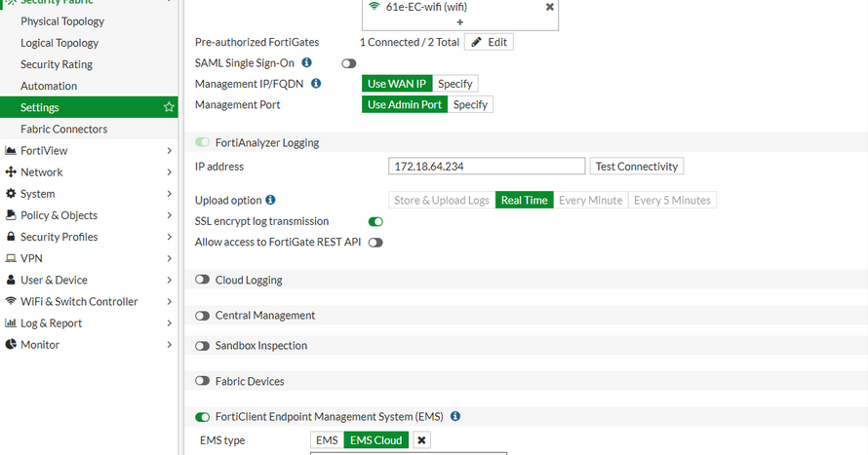This screenshot has height=455, width=868.
Task: Select Use WAN IP option
Action: (397, 84)
